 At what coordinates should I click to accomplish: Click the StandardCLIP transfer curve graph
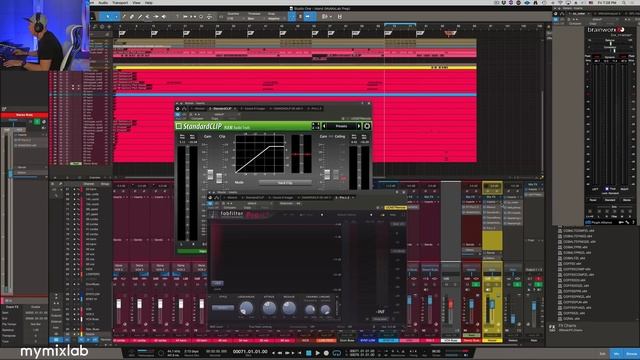coord(260,154)
